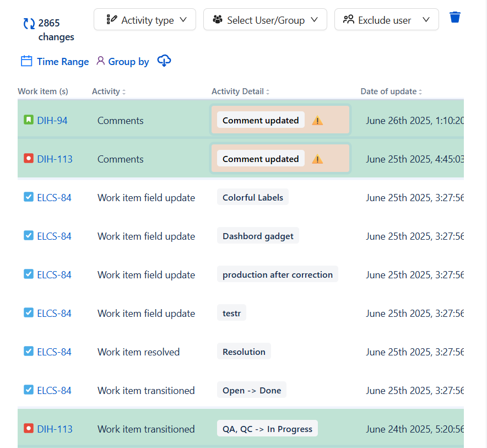Viewport: 487px width, 448px height.
Task: Open the Activity type dropdown
Action: (x=145, y=20)
